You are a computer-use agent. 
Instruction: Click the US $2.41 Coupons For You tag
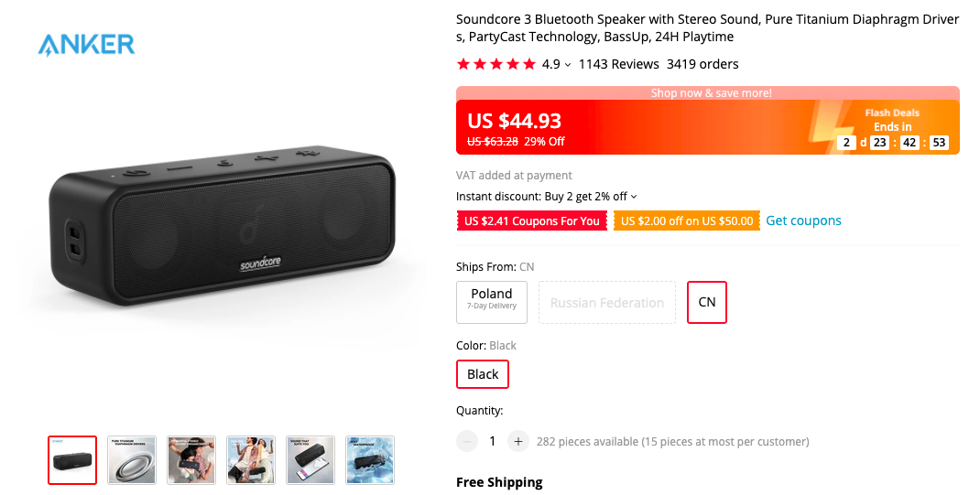click(532, 221)
